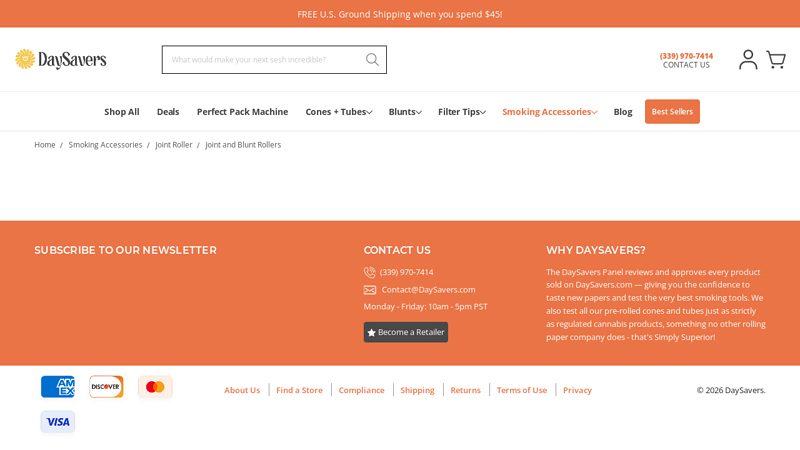Click the DaySavers sun logo
Image resolution: width=800 pixels, height=450 pixels.
point(25,59)
